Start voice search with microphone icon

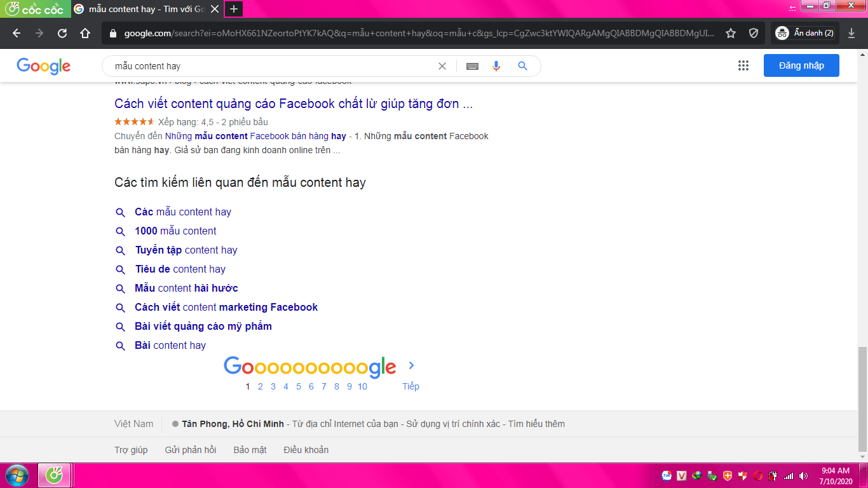pyautogui.click(x=496, y=66)
